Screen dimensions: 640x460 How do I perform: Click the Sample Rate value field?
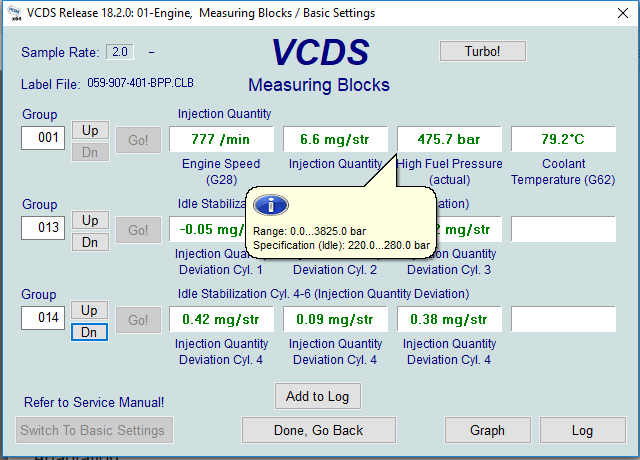(120, 52)
